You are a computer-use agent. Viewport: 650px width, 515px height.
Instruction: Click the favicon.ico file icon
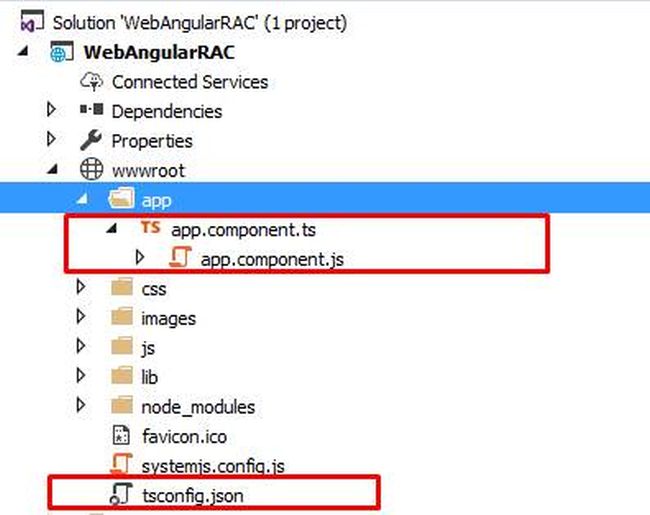coord(121,435)
